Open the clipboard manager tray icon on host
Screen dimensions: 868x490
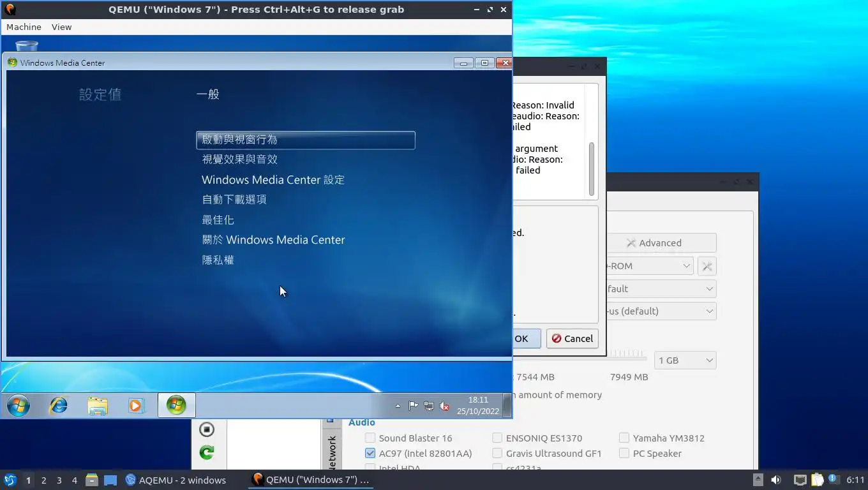point(818,480)
